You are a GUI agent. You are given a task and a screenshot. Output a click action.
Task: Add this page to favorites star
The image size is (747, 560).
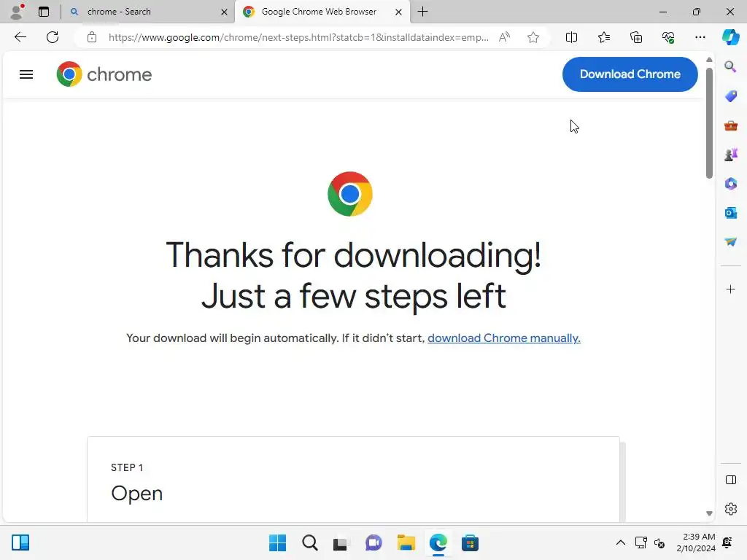pos(533,37)
